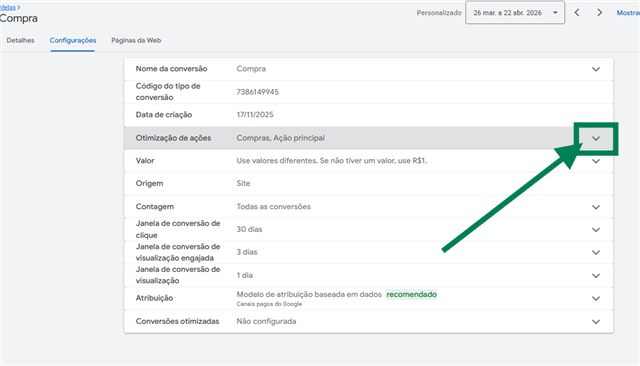Screen dimensions: 640x366
Task: Expand the Contagem row chevron
Action: coord(596,207)
